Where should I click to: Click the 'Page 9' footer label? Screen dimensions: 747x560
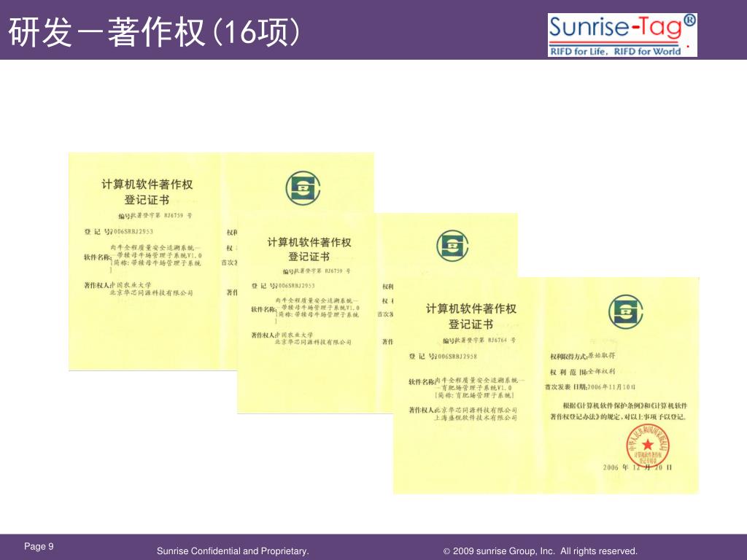39,546
